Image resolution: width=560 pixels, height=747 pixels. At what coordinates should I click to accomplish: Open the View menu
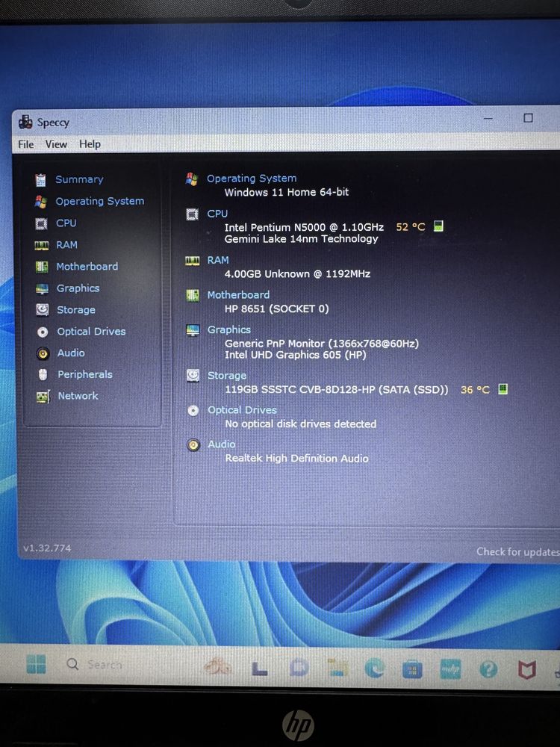[x=56, y=144]
